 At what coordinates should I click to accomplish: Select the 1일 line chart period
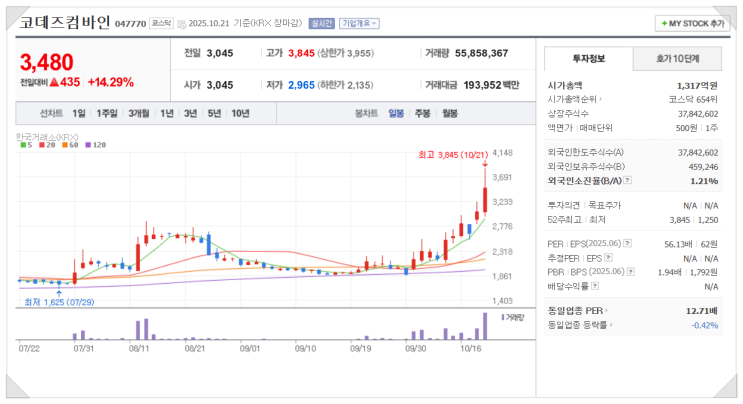pyautogui.click(x=79, y=114)
